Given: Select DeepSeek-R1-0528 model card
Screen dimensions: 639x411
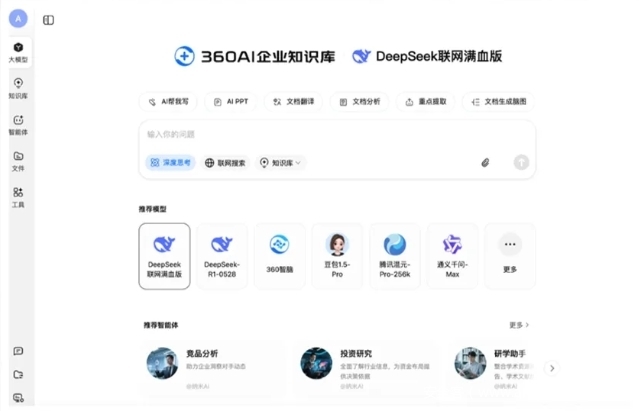Looking at the screenshot, I should click(222, 256).
